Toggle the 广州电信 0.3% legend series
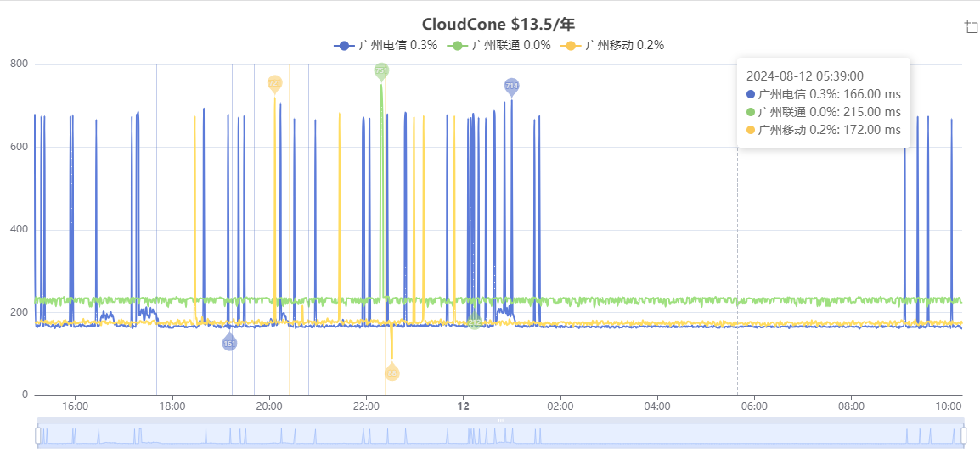The width and height of the screenshot is (980, 459). point(386,45)
